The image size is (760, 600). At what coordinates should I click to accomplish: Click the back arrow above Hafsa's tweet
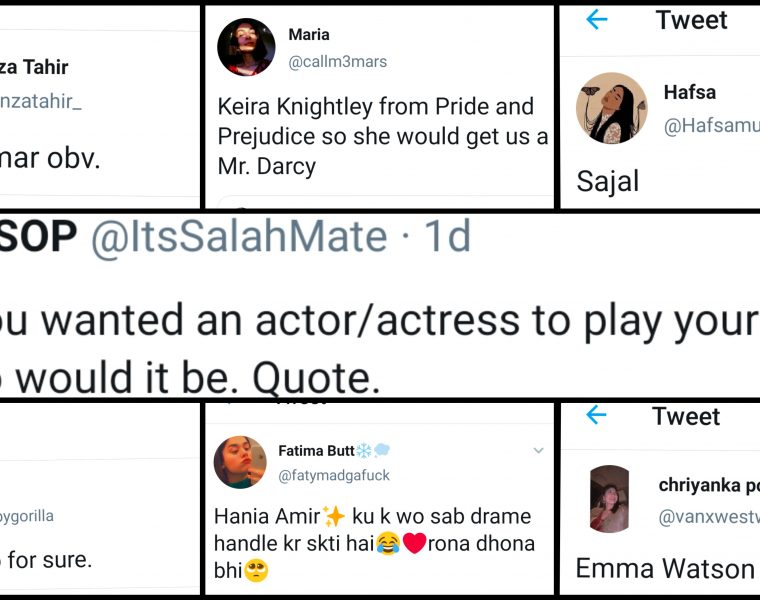597,20
